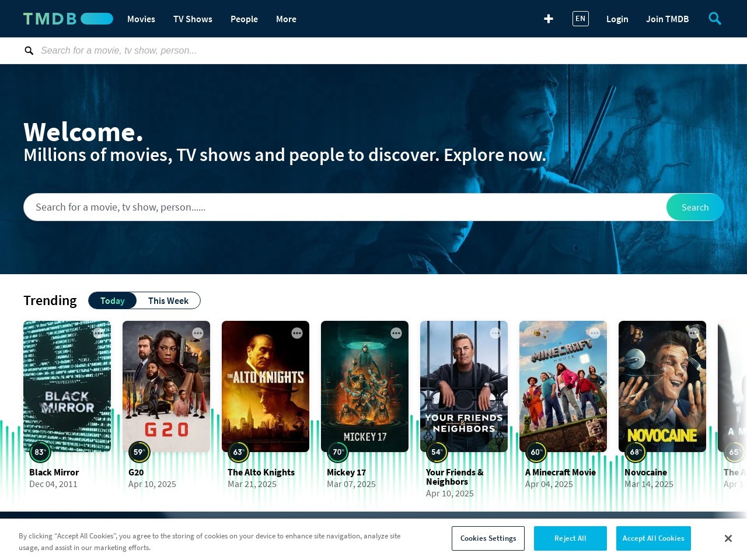The width and height of the screenshot is (747, 560).
Task: Open the More menu
Action: (286, 19)
